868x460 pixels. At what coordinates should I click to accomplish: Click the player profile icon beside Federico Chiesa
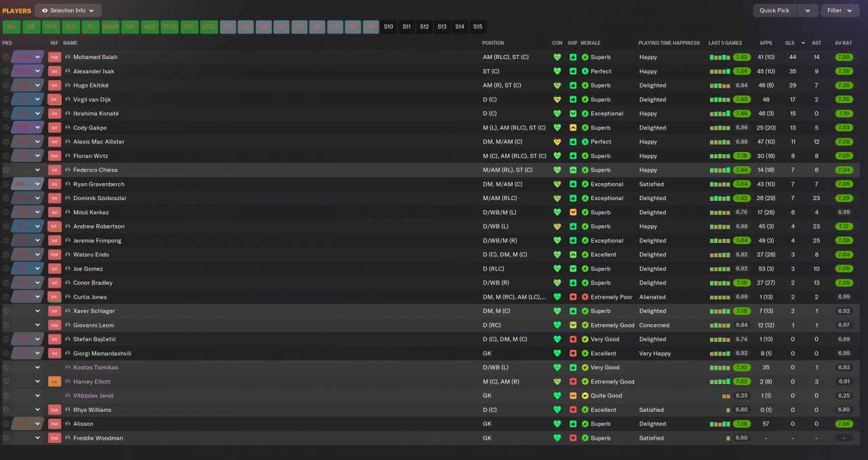[68, 170]
